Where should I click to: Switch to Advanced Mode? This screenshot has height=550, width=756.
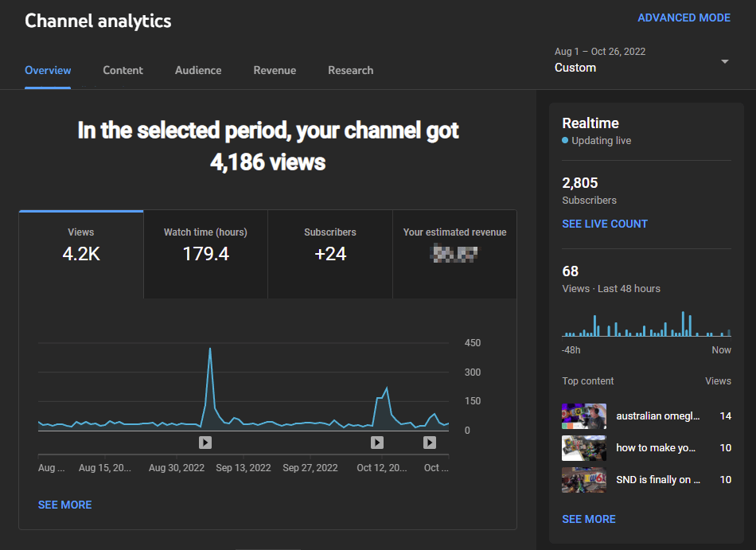684,18
